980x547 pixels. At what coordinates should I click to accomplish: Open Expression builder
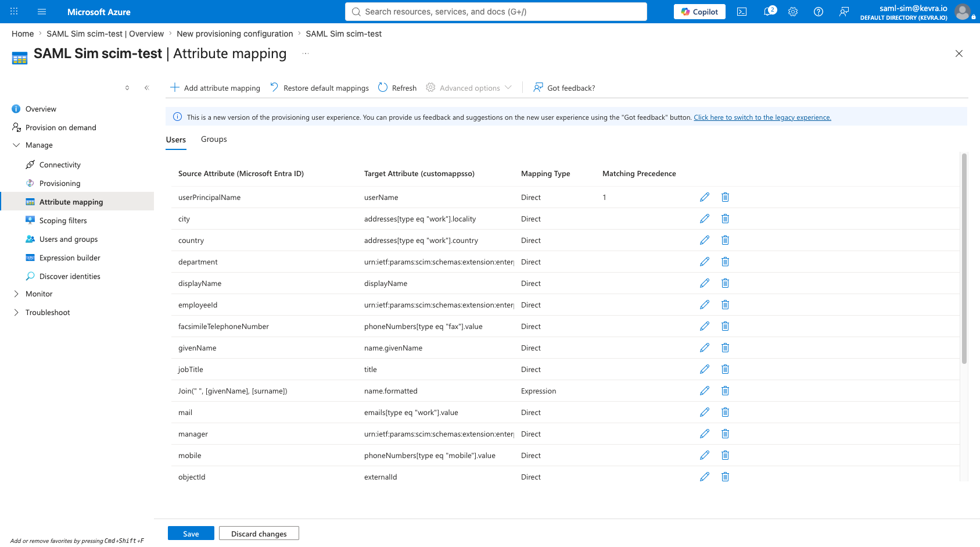pos(70,258)
